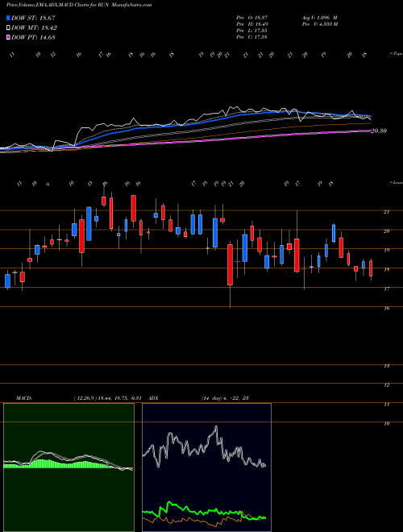Click the (14 day) ADX values text
Image resolution: width=403 pixels, height=532 pixels.
[225, 398]
